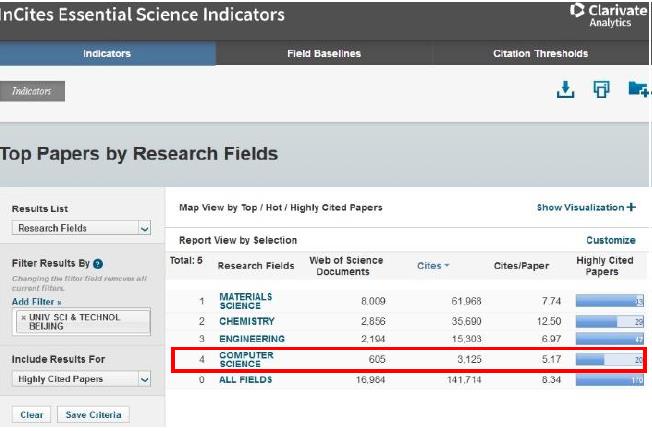
Task: Click the Clear button
Action: [x=33, y=415]
